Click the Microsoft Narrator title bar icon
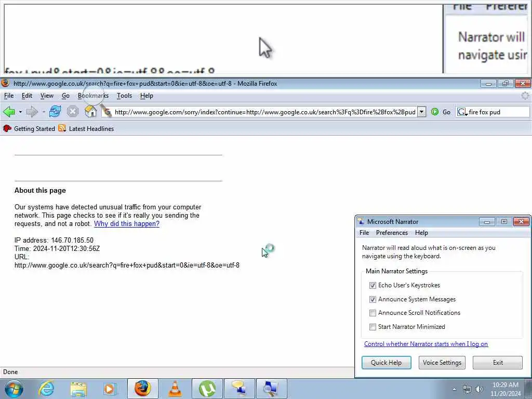The height and width of the screenshot is (399, 532). click(361, 221)
